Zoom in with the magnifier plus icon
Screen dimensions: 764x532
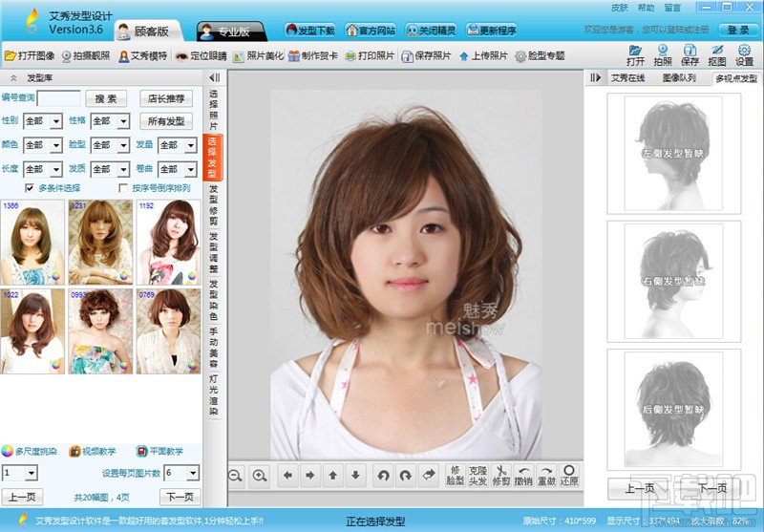[260, 475]
